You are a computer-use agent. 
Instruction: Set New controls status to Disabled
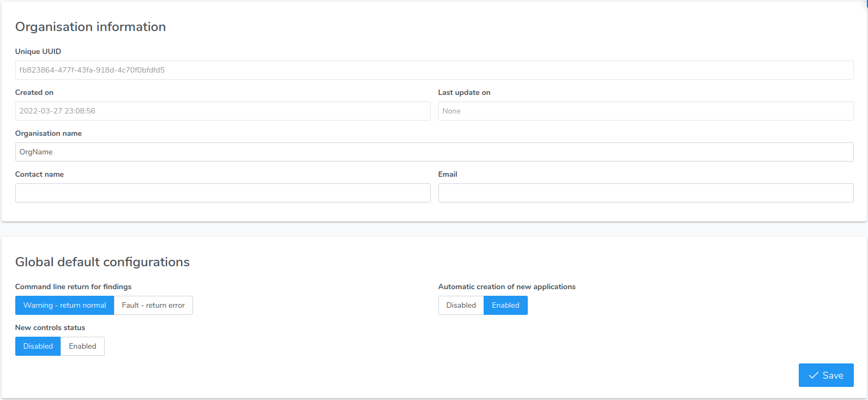(x=38, y=347)
